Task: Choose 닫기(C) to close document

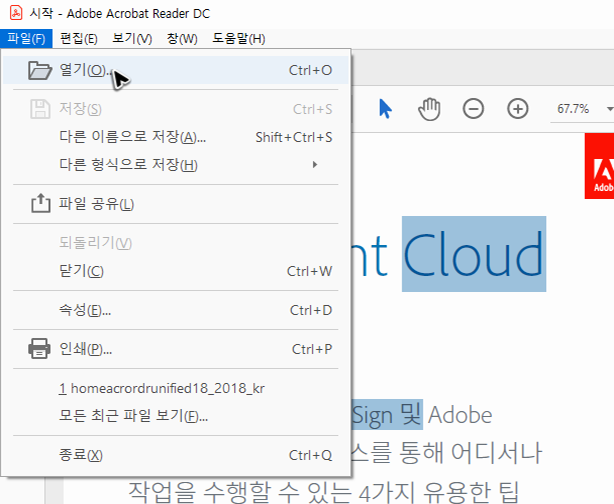Action: [x=176, y=271]
